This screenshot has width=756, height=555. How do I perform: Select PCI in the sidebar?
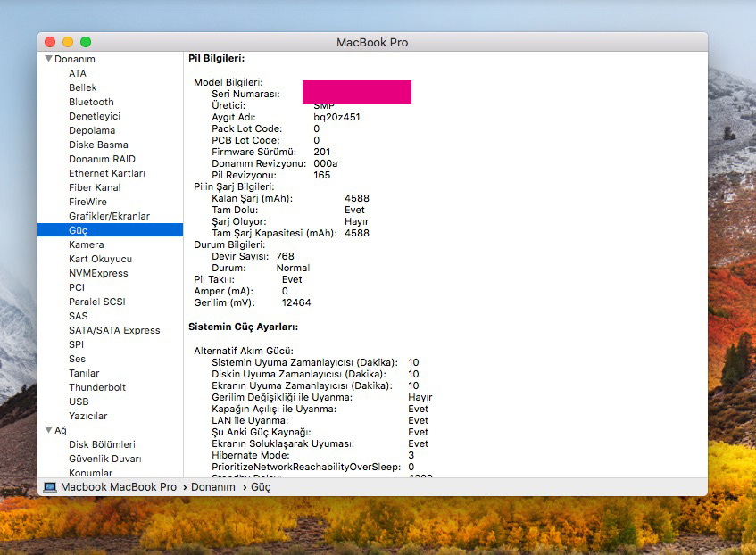77,287
